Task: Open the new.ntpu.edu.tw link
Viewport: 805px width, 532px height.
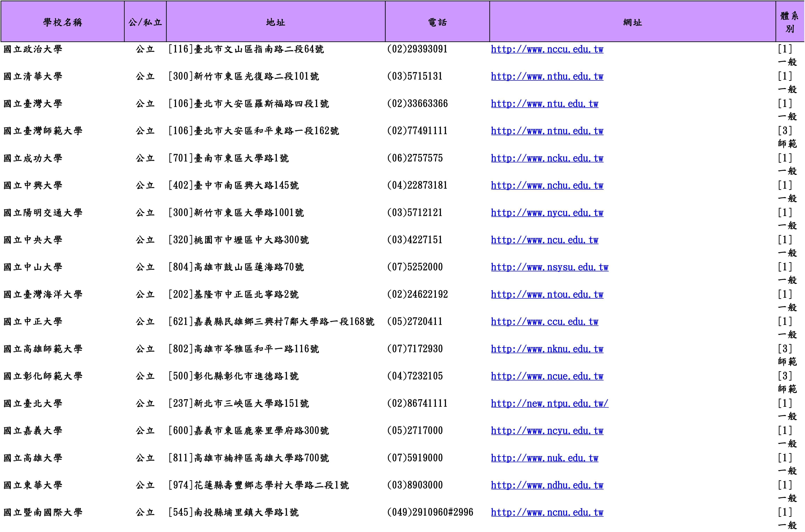Action: [549, 404]
